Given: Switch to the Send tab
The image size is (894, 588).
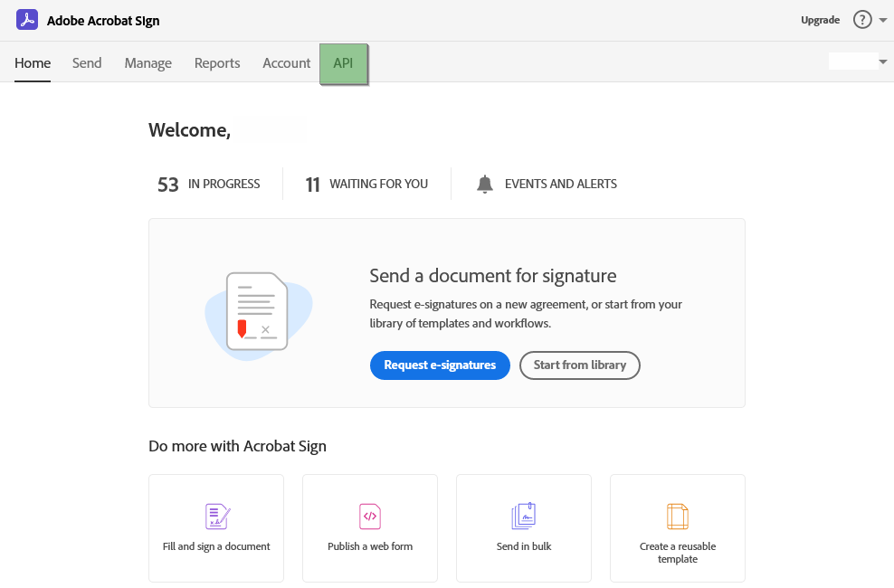Looking at the screenshot, I should coord(87,62).
